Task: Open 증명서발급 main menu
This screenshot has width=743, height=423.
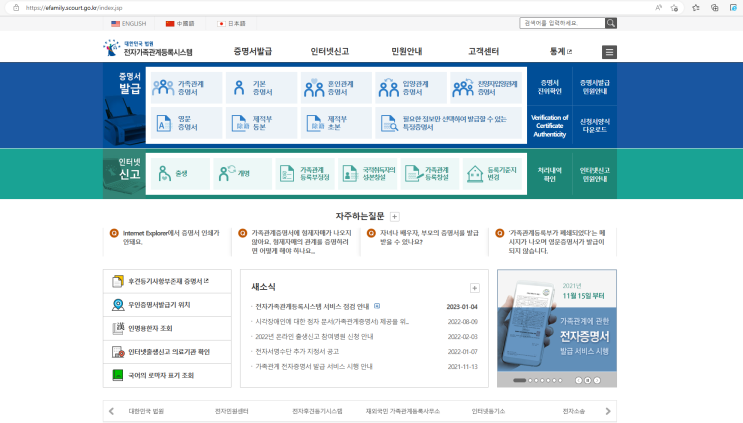Action: [253, 51]
